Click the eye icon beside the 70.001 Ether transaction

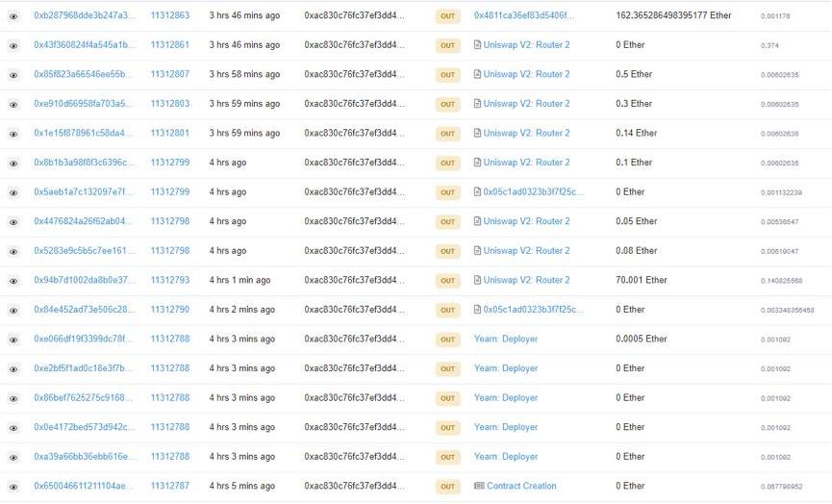13,281
